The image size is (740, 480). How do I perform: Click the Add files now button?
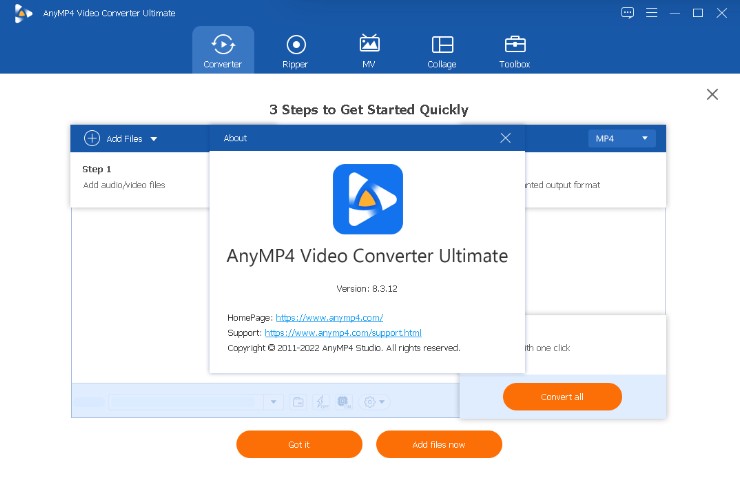coord(439,444)
